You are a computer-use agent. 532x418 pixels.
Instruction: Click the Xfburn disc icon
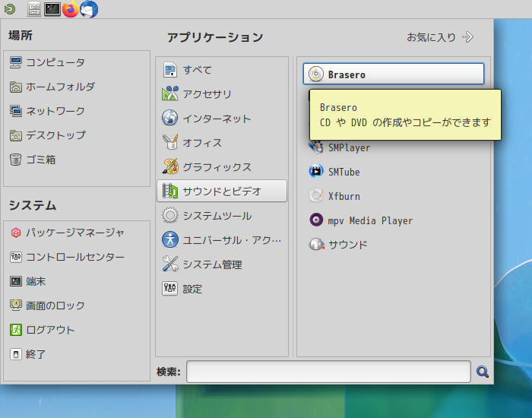pyautogui.click(x=316, y=196)
